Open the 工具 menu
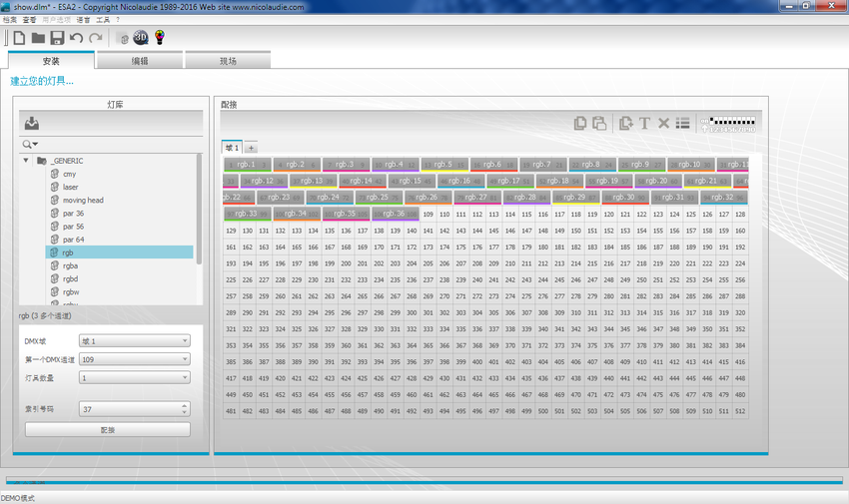The width and height of the screenshot is (849, 504). click(x=103, y=20)
